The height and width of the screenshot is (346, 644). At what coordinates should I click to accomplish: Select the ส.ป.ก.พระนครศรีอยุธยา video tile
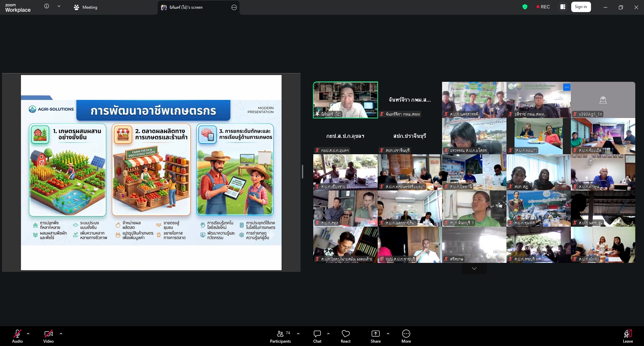[410, 172]
